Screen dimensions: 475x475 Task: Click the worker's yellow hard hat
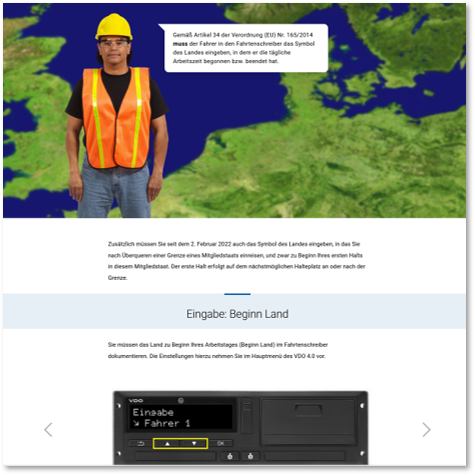pyautogui.click(x=114, y=27)
